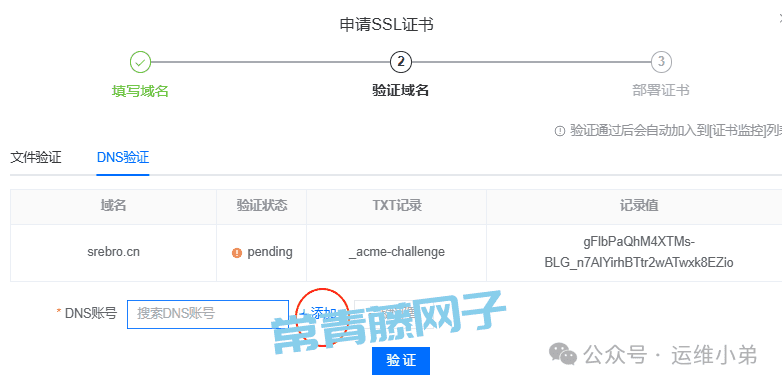Click the 验证域名 step label
782x385 pixels.
point(401,90)
